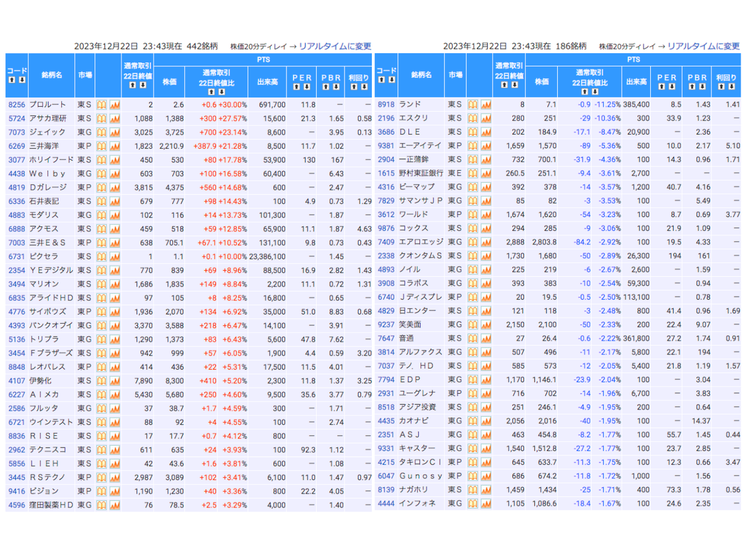
Task: Sort 22日終値比 ascending in 186銘柄 table
Action: (585, 92)
